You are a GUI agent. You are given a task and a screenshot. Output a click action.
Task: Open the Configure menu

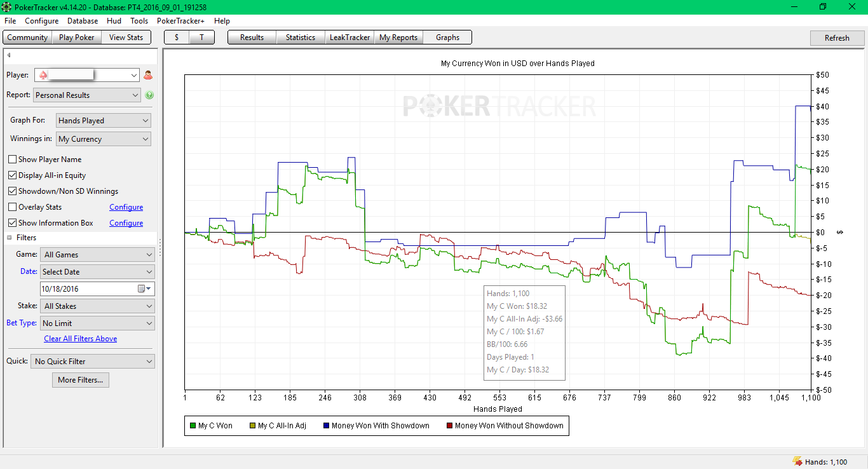tap(42, 21)
